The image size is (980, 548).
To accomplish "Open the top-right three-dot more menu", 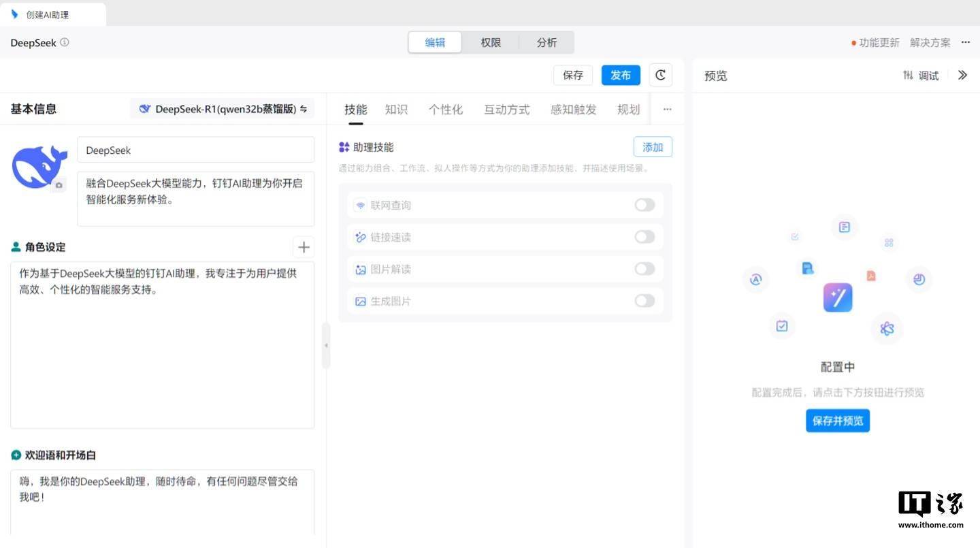I will tap(966, 42).
